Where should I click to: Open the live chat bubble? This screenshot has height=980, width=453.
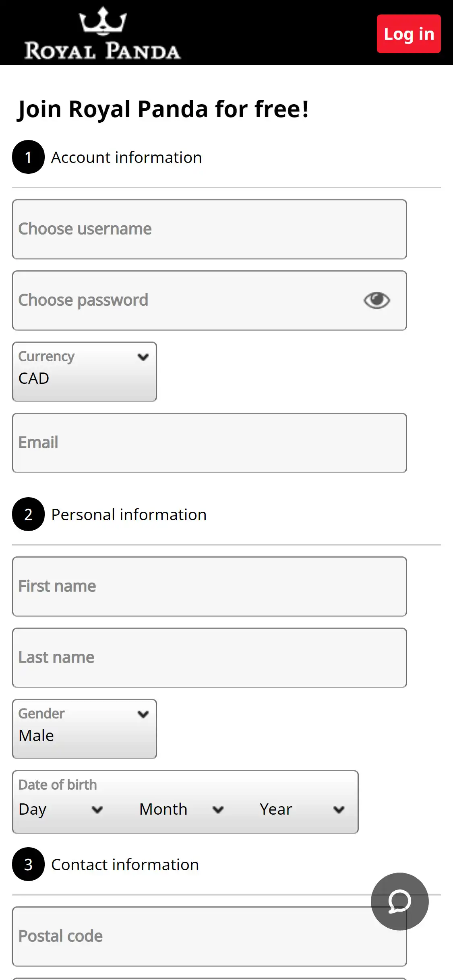399,901
